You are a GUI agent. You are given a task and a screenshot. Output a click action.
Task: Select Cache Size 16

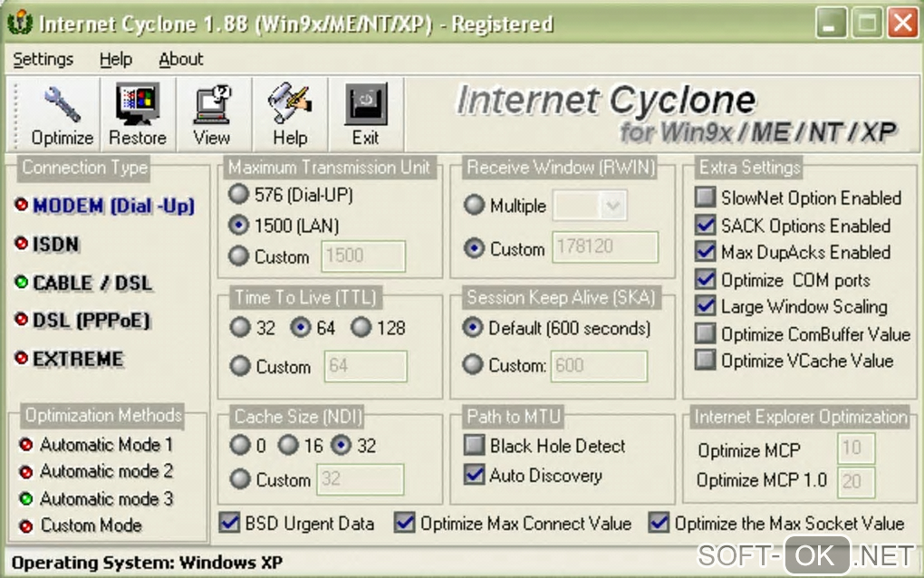pos(288,445)
